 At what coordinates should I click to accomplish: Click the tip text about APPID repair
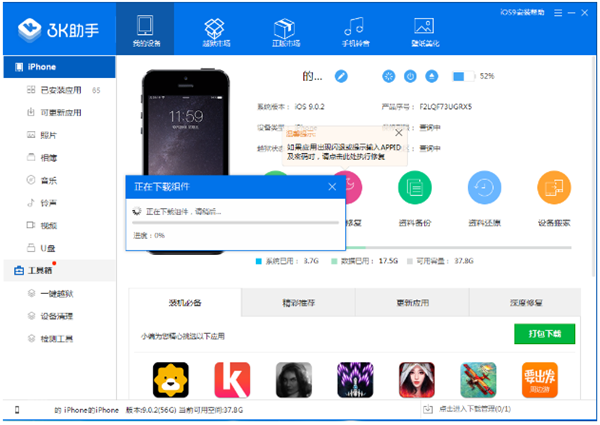pos(344,152)
